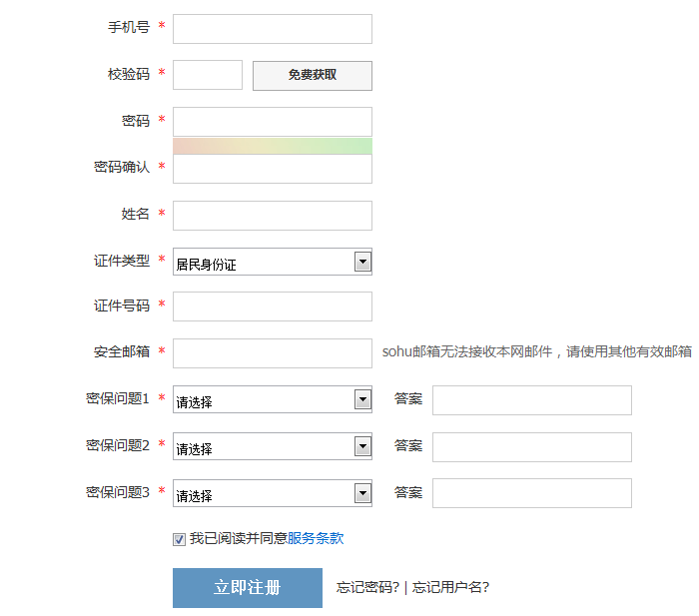The image size is (699, 616).
Task: Click the 密码确认 confirm password field
Action: [272, 170]
